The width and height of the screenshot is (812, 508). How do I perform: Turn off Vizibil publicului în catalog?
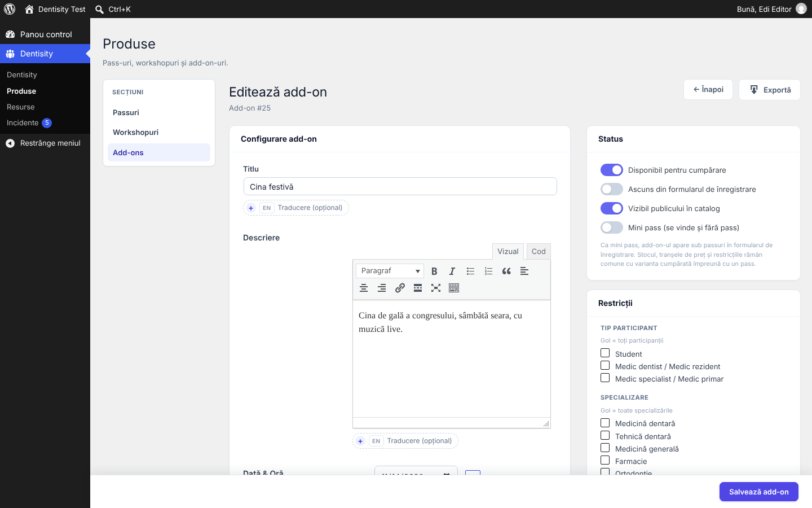click(612, 208)
